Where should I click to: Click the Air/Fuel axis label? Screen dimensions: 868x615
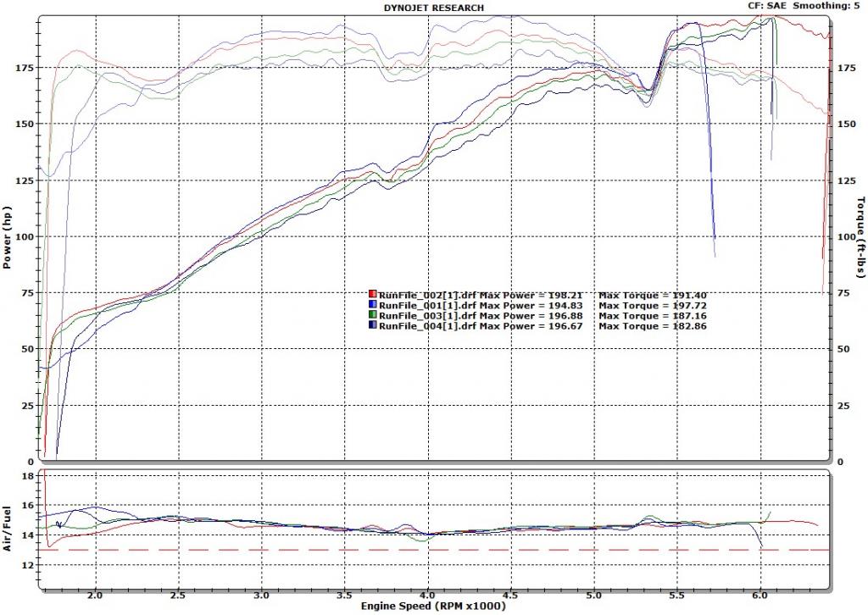pos(8,527)
